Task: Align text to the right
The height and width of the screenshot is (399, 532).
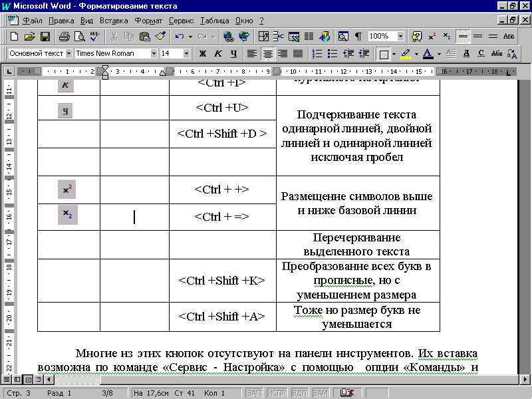Action: coord(283,54)
